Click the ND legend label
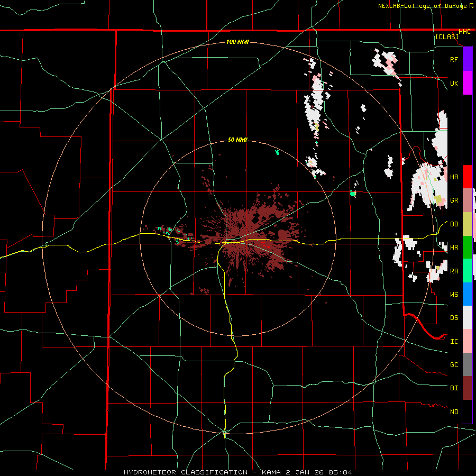The image size is (476, 476). click(x=454, y=412)
